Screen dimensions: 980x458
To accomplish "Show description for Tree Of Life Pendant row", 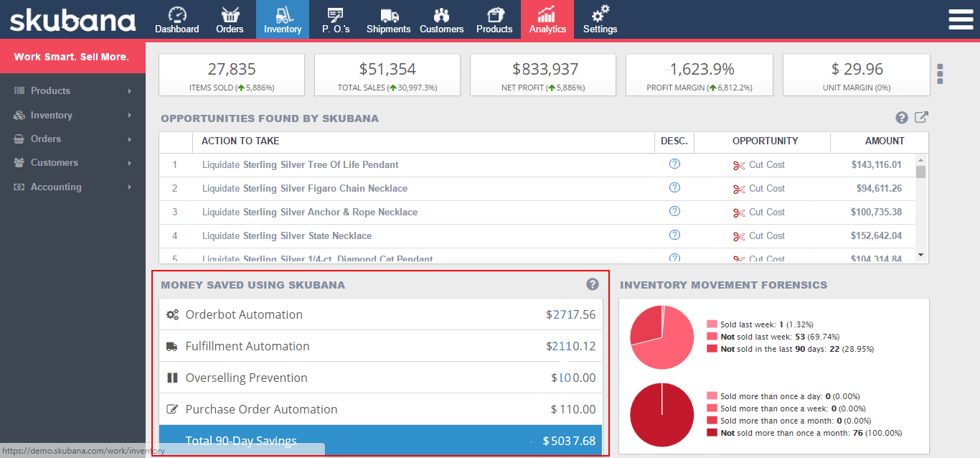I will click(x=674, y=164).
